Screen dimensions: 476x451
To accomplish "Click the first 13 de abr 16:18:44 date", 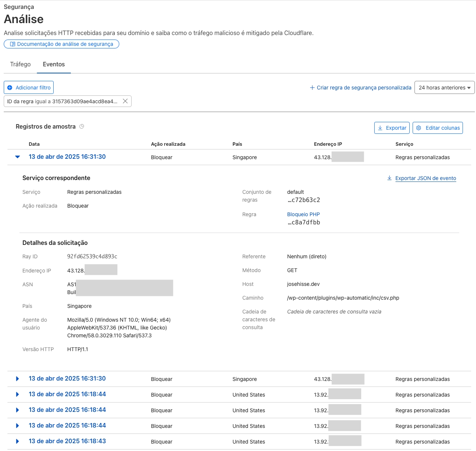I will (67, 394).
